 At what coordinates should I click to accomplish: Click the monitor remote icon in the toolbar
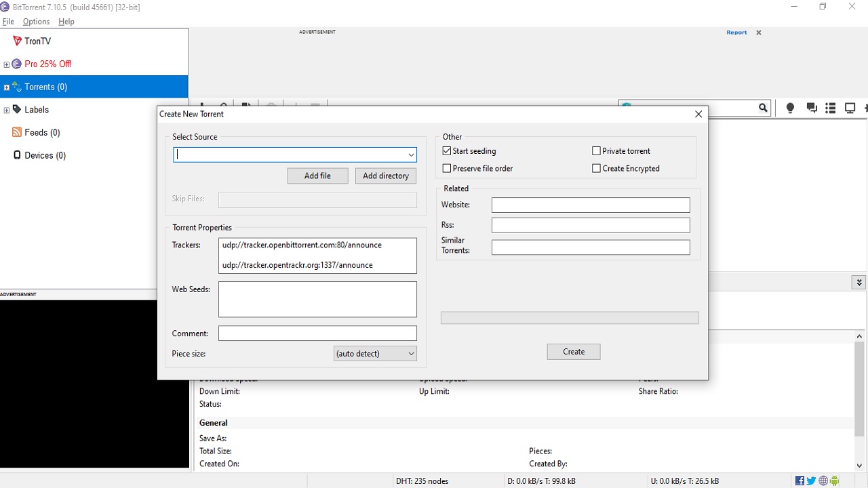[850, 108]
